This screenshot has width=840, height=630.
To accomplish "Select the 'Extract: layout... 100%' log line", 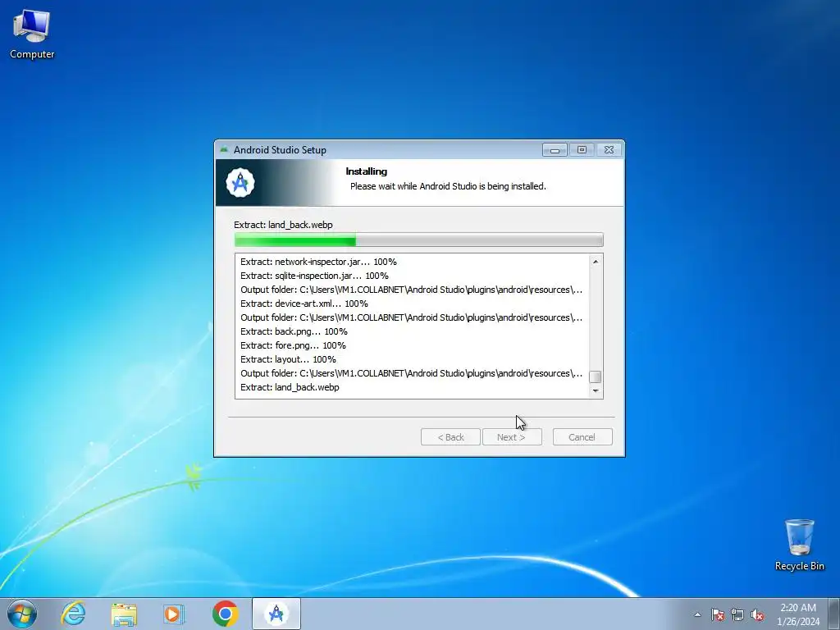I will 288,359.
